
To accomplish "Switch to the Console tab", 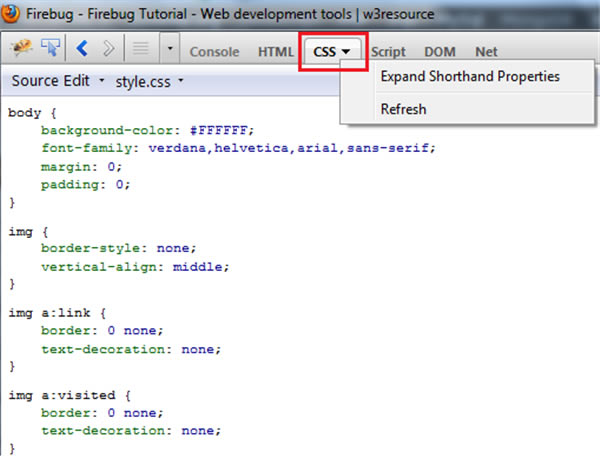I will click(214, 52).
